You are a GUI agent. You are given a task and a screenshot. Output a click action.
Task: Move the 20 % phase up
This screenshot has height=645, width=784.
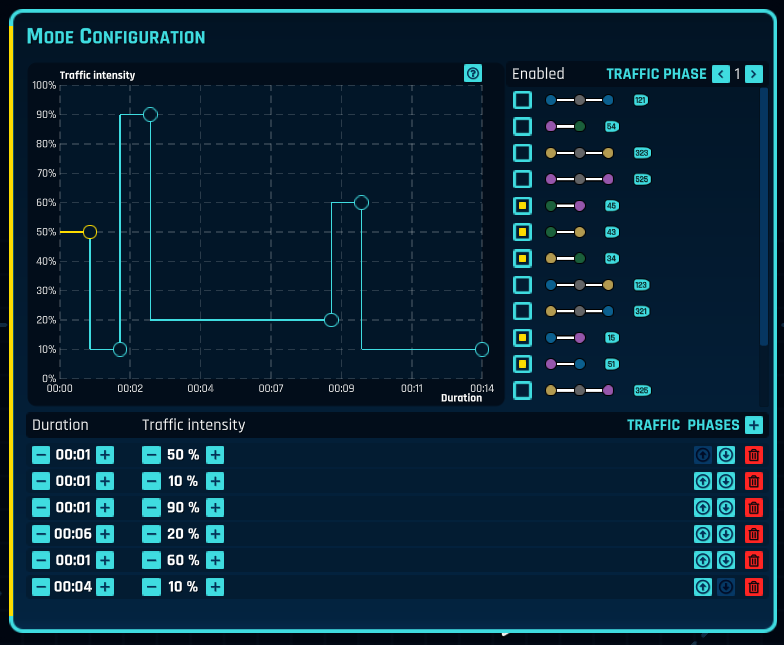[703, 534]
